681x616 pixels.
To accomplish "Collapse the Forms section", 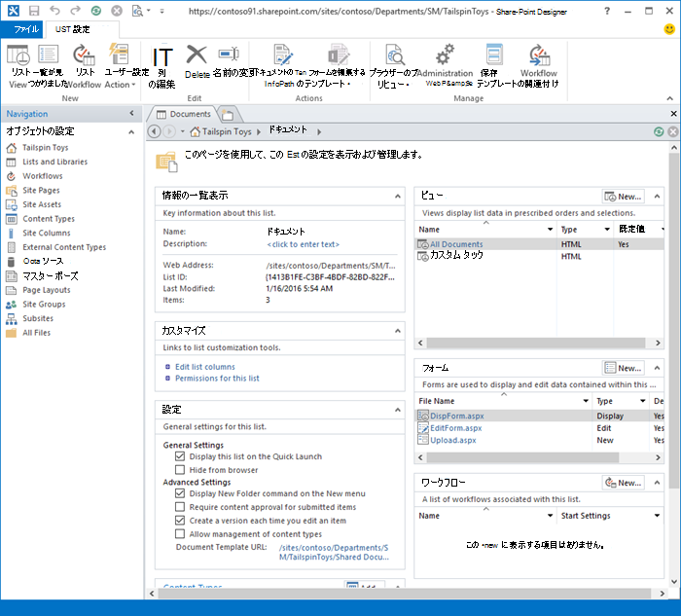I will click(x=657, y=368).
